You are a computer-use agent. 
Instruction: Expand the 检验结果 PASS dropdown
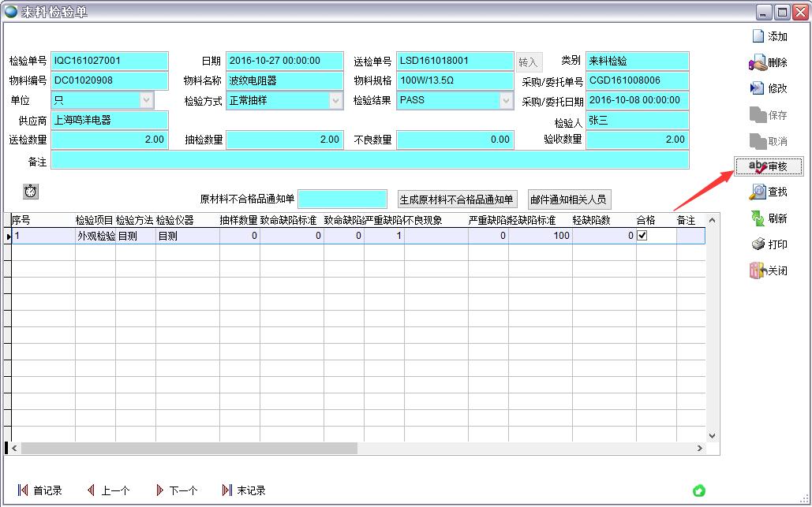point(507,100)
